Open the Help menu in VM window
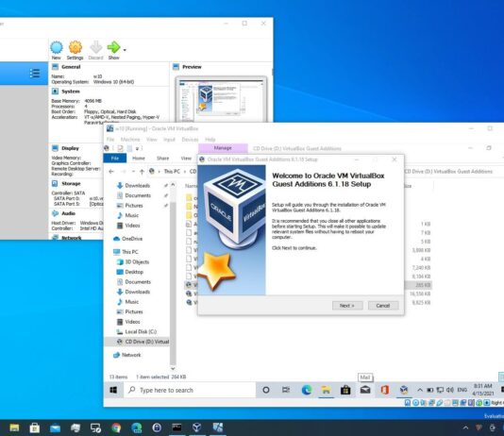Viewport: 504px width, 436px height. coord(210,140)
